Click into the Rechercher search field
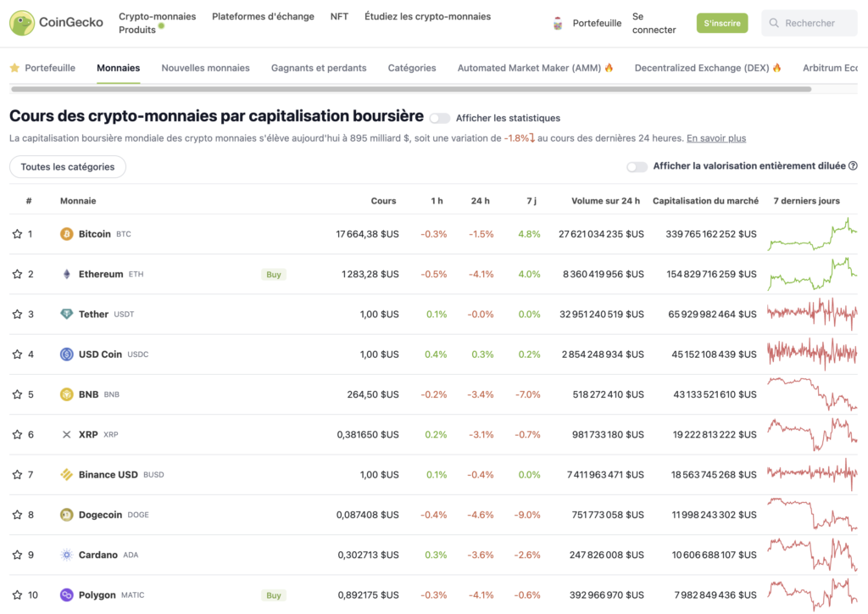This screenshot has height=614, width=868. click(810, 23)
